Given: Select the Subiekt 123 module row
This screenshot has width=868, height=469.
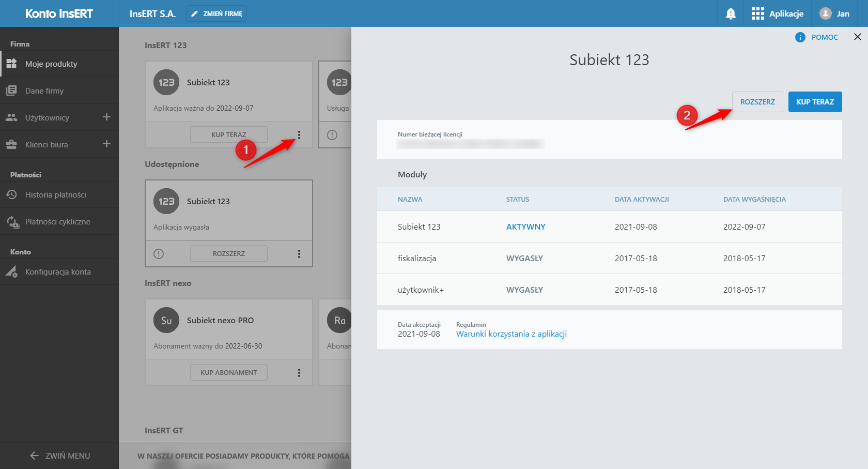Looking at the screenshot, I should pyautogui.click(x=610, y=226).
